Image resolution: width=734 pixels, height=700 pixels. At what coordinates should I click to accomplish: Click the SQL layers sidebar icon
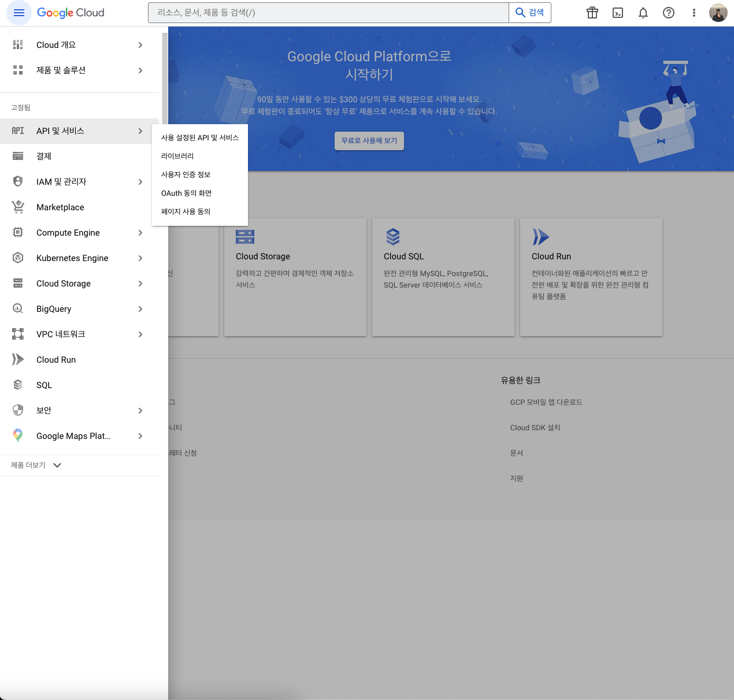(x=18, y=385)
